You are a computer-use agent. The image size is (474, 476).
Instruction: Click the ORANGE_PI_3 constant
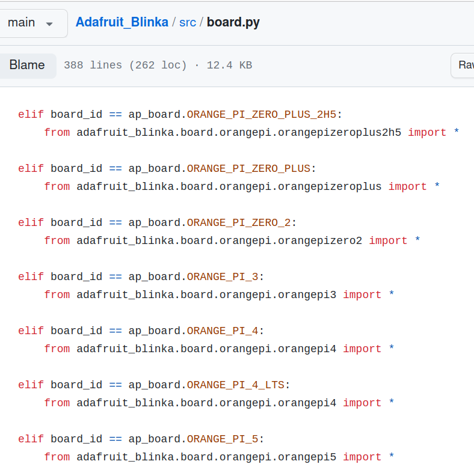223,276
